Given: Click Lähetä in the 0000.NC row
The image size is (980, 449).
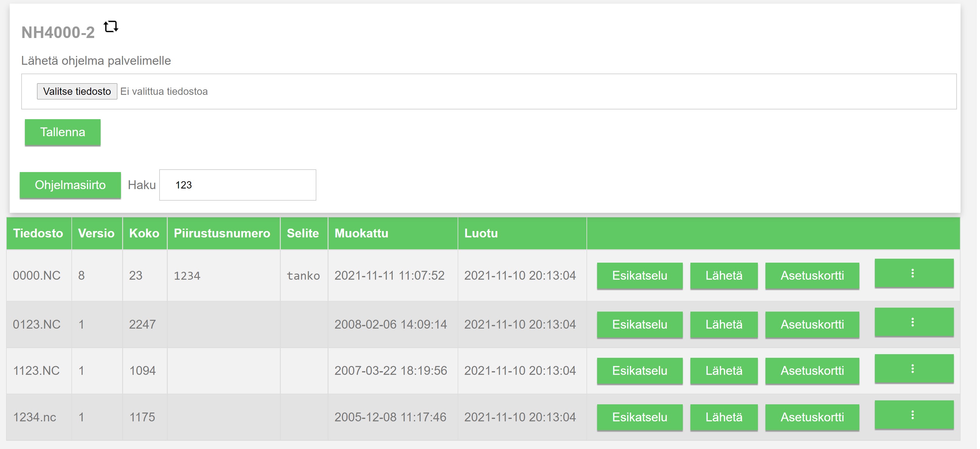Looking at the screenshot, I should click(x=724, y=275).
